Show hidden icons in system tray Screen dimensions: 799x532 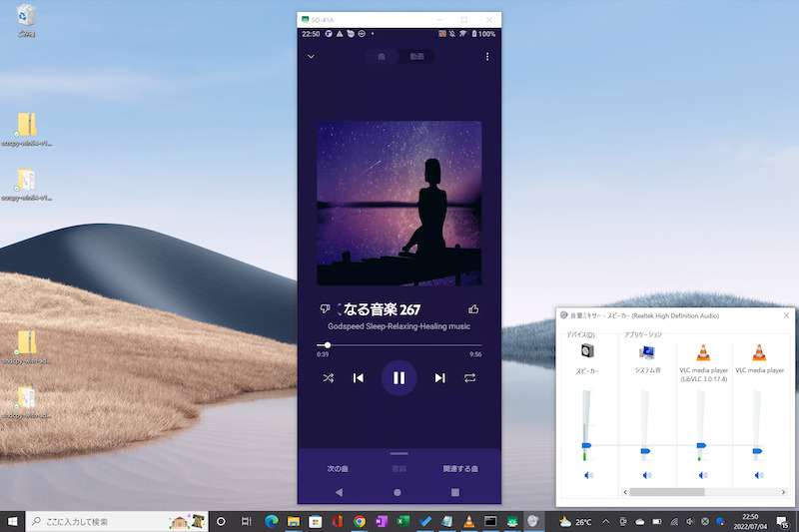(x=605, y=521)
